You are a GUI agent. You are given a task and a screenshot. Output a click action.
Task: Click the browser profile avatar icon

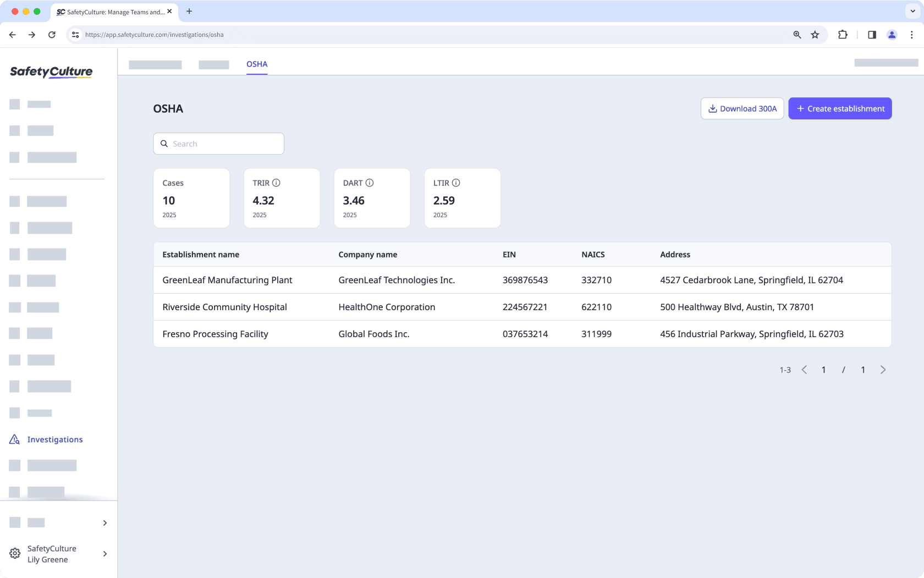point(892,34)
